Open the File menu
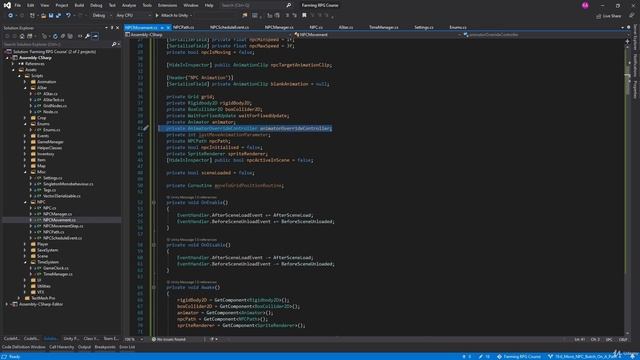Screen dimensions: 640x360 point(18,5)
